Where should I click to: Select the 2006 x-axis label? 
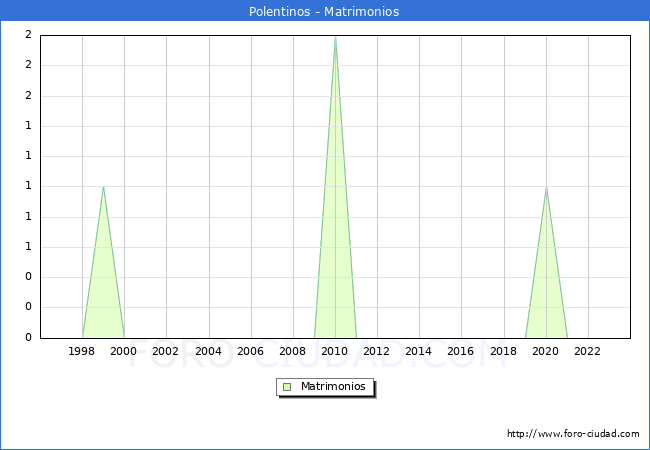(x=251, y=351)
